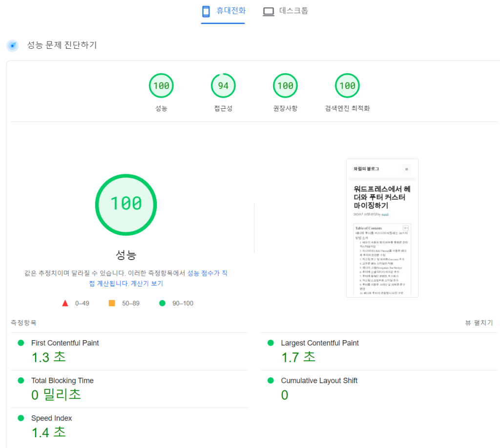Click the First Contentful Paint metric label
The width and height of the screenshot is (500, 448).
65,343
